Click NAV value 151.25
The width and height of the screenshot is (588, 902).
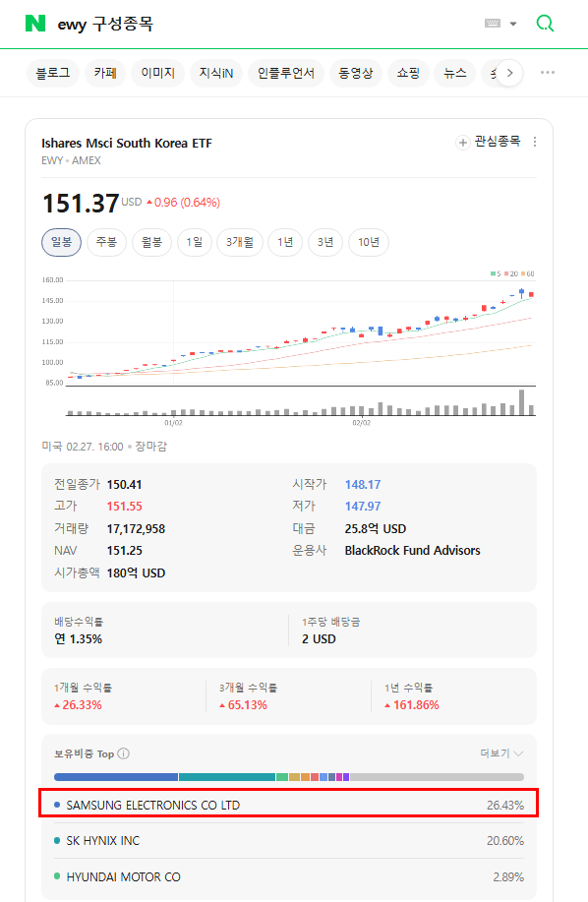pyautogui.click(x=125, y=551)
